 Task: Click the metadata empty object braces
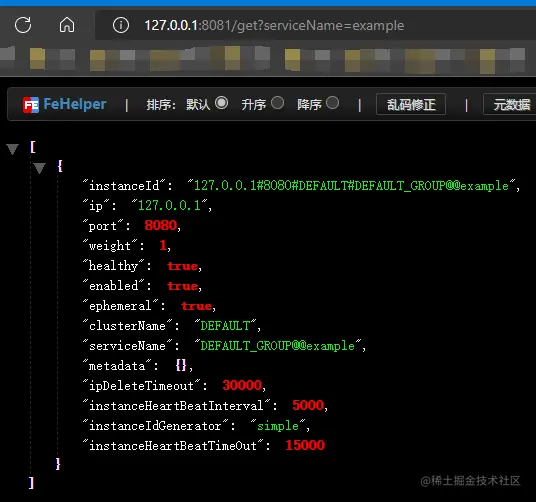[181, 365]
